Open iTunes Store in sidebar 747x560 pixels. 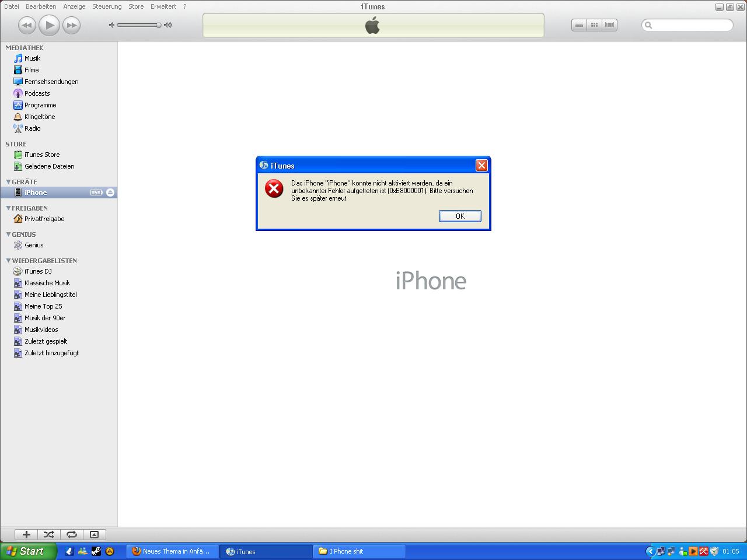pos(41,155)
